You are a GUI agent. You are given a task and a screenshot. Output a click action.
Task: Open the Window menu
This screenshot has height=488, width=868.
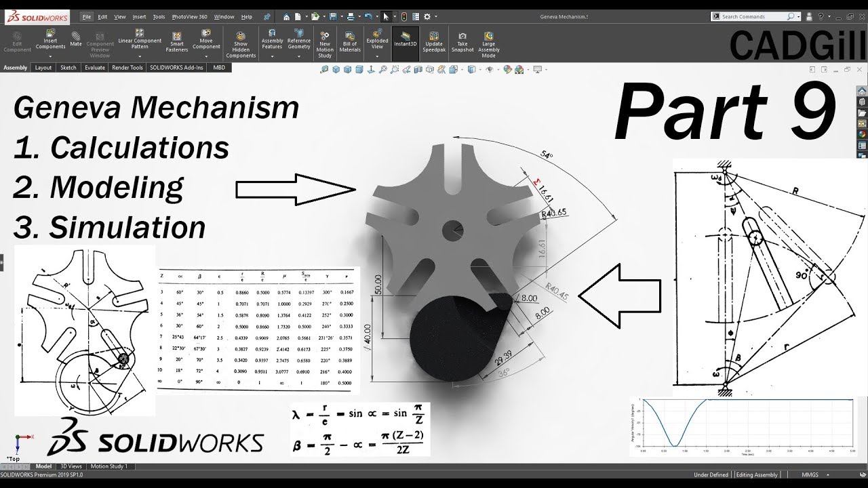pos(224,16)
